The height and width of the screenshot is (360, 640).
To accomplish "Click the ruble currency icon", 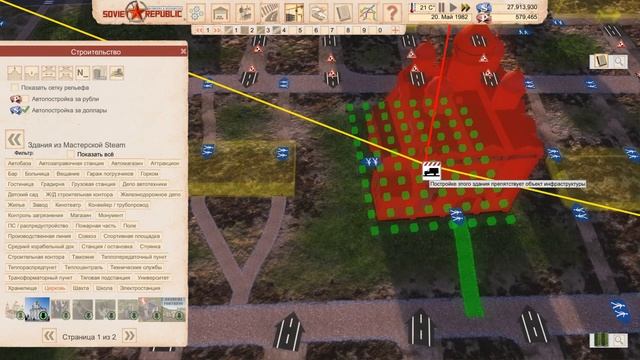I will coord(484,18).
